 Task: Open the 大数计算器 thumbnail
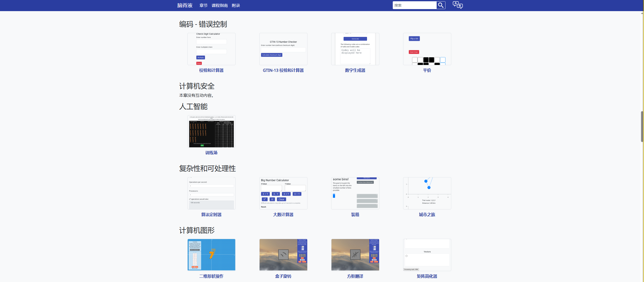pos(283,193)
